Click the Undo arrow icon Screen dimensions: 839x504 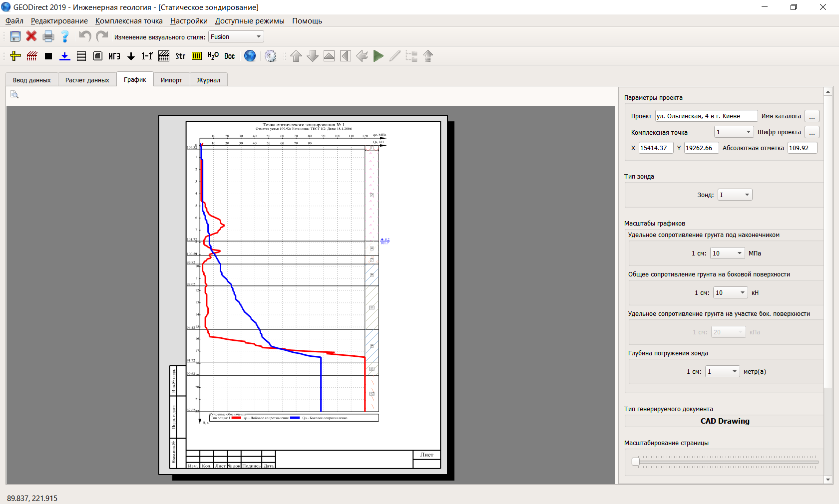(x=85, y=36)
